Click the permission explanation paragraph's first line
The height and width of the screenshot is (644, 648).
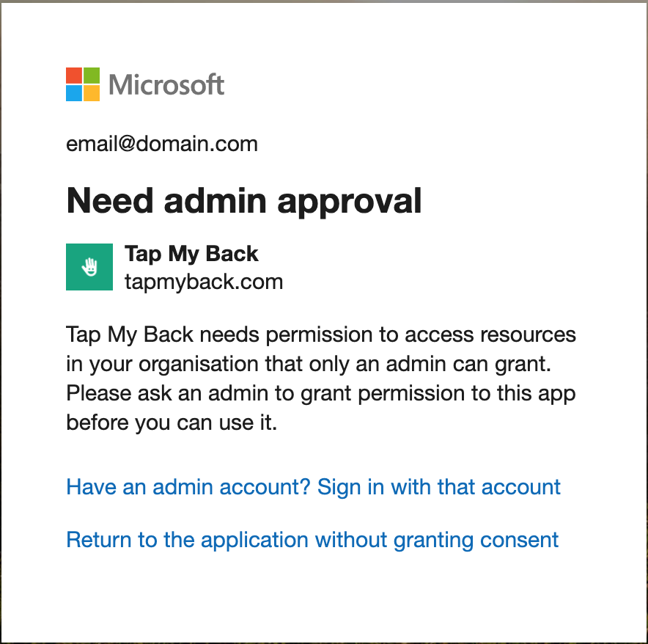coord(321,334)
